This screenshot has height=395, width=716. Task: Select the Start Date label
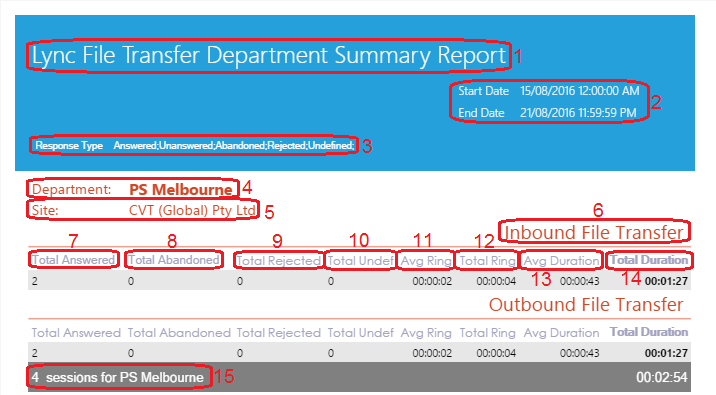click(483, 91)
